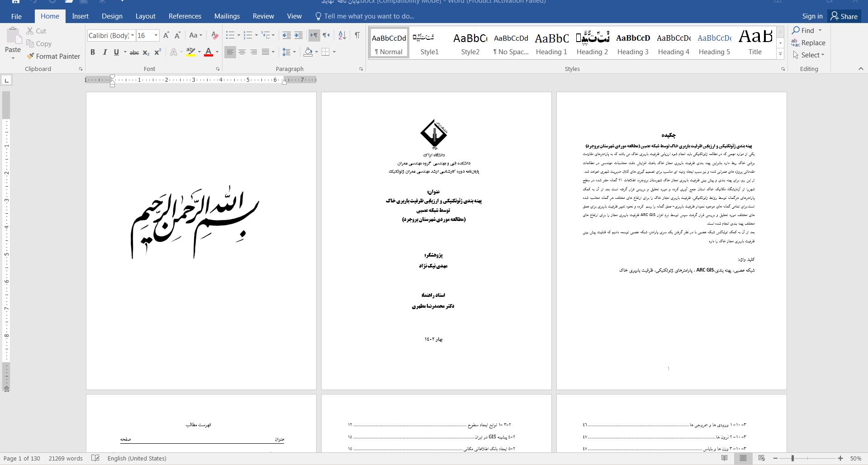Apply the Heading 1 style
The width and height of the screenshot is (868, 465).
click(x=551, y=42)
